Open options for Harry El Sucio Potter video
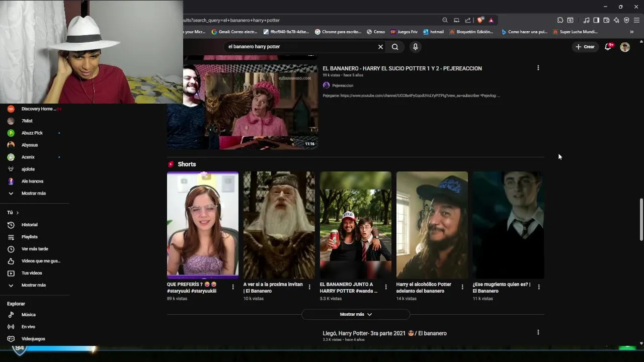Viewport: 644px width, 362px height. 538,68
